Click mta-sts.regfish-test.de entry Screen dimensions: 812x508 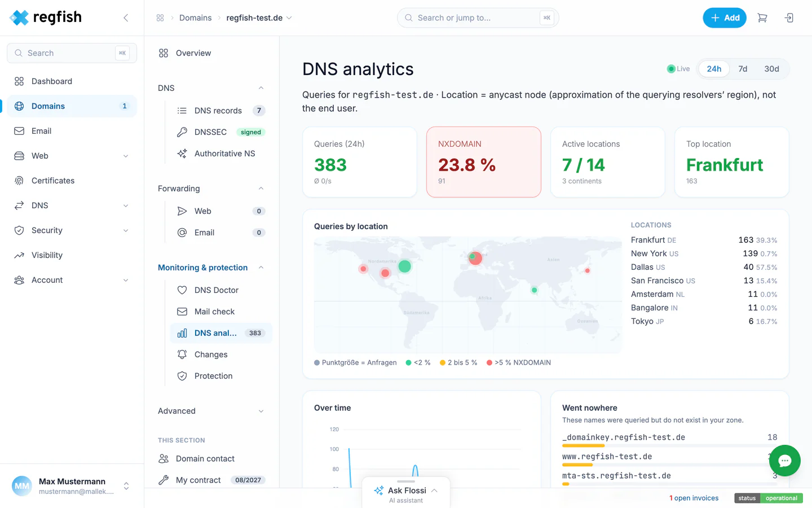pyautogui.click(x=616, y=476)
